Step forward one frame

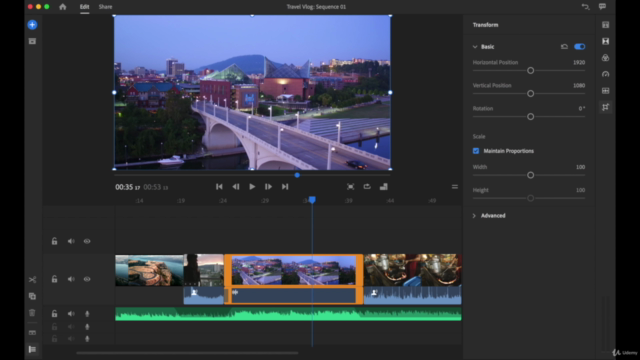pos(268,187)
